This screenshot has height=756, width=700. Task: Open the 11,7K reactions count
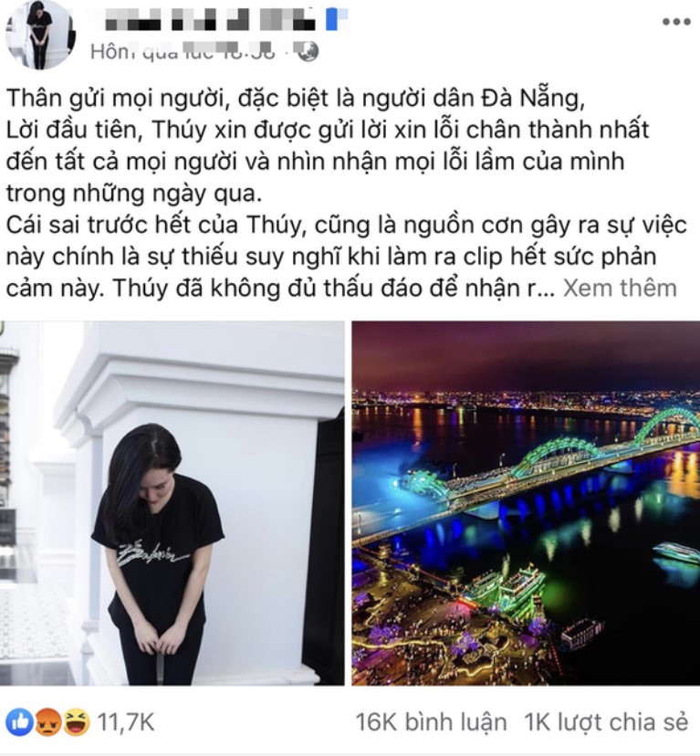pos(126,722)
